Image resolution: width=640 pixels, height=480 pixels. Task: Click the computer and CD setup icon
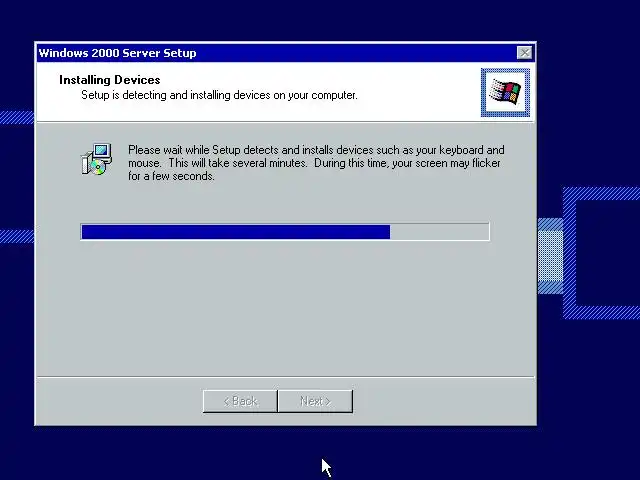pyautogui.click(x=97, y=159)
